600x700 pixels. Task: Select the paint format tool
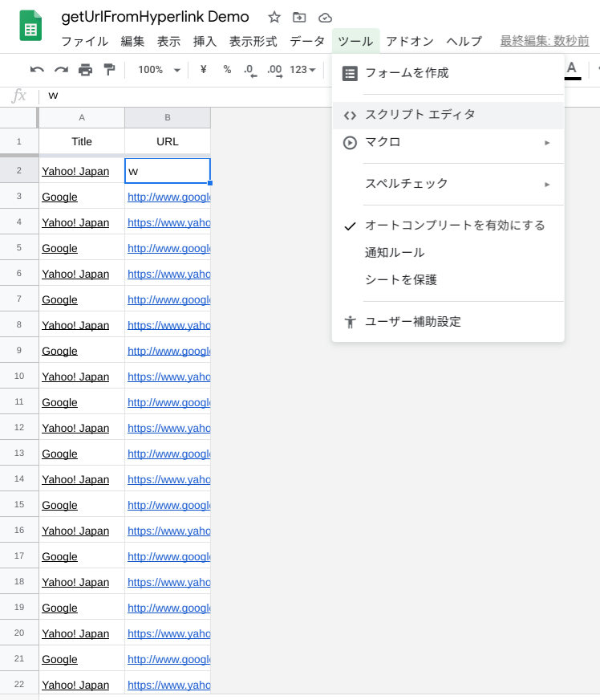(109, 70)
